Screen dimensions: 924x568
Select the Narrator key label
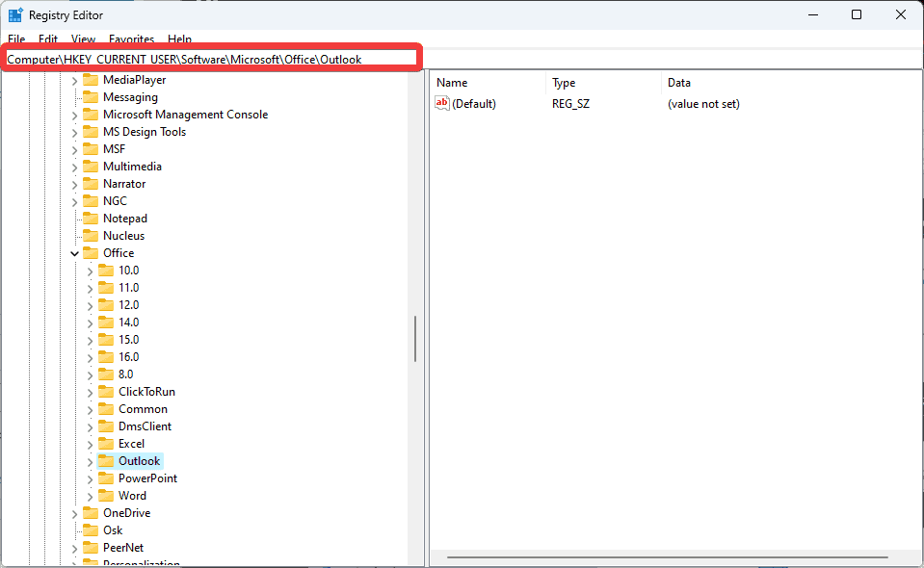click(124, 184)
